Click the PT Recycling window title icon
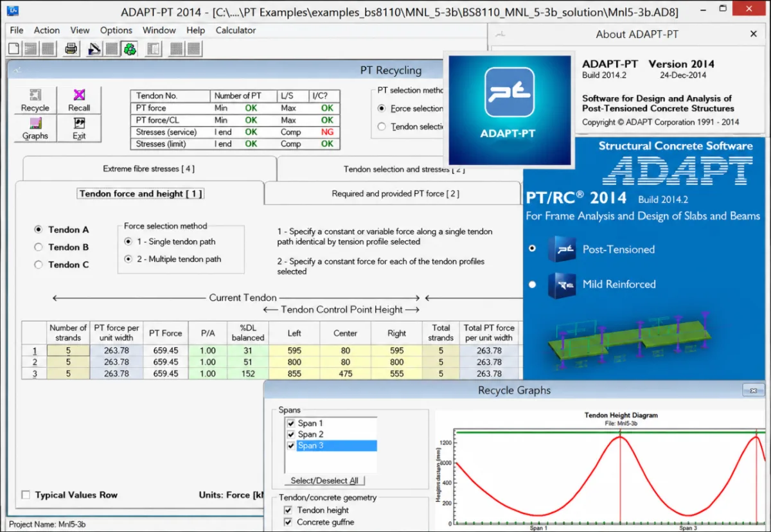Image resolution: width=771 pixels, height=532 pixels. (x=16, y=70)
